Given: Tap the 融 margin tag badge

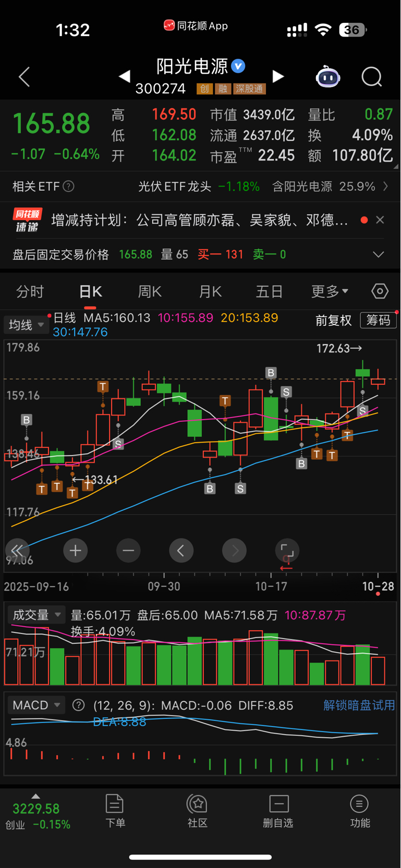Looking at the screenshot, I should [223, 89].
